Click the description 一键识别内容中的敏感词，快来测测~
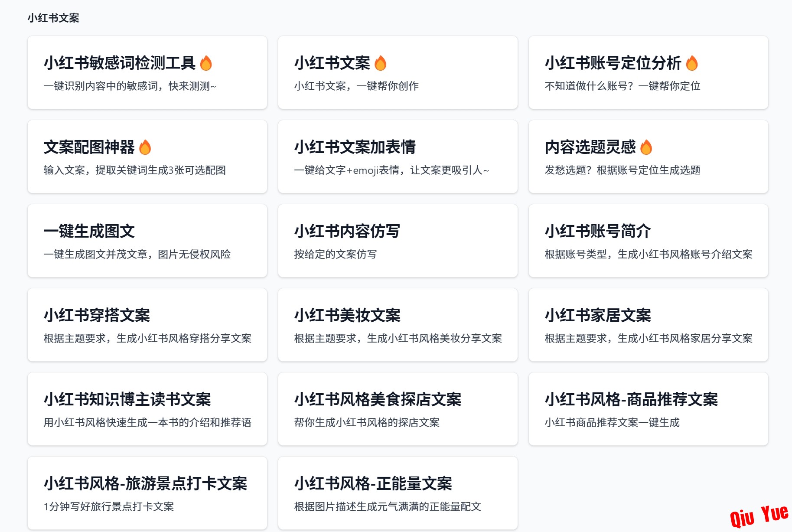 coord(130,86)
